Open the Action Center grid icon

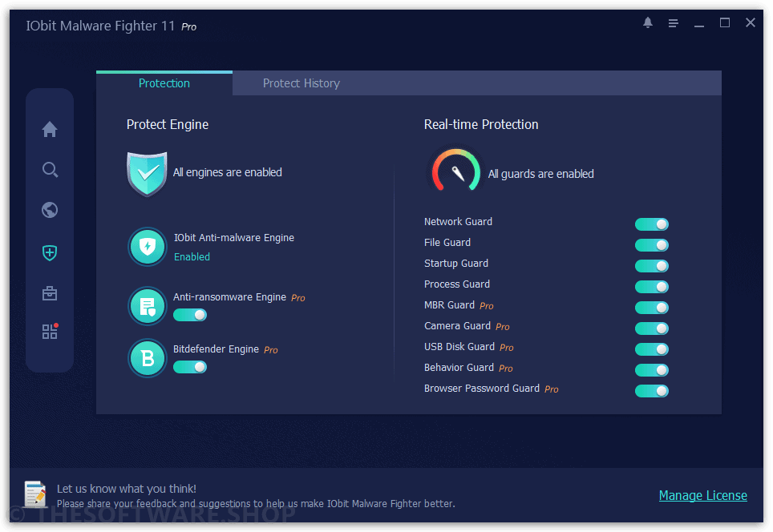50,332
